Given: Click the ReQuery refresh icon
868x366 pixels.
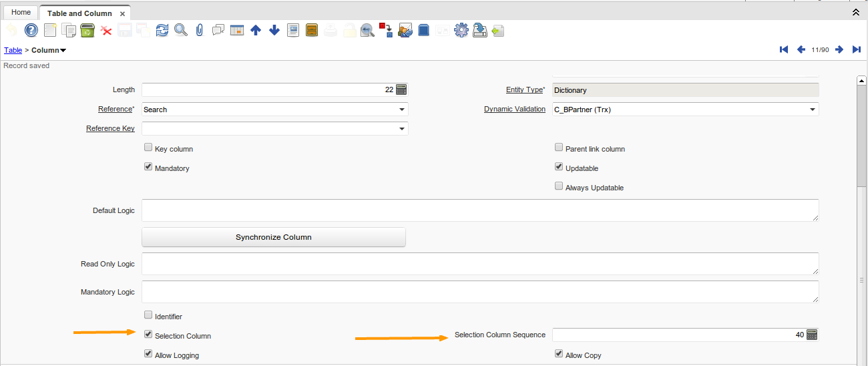Looking at the screenshot, I should [162, 30].
